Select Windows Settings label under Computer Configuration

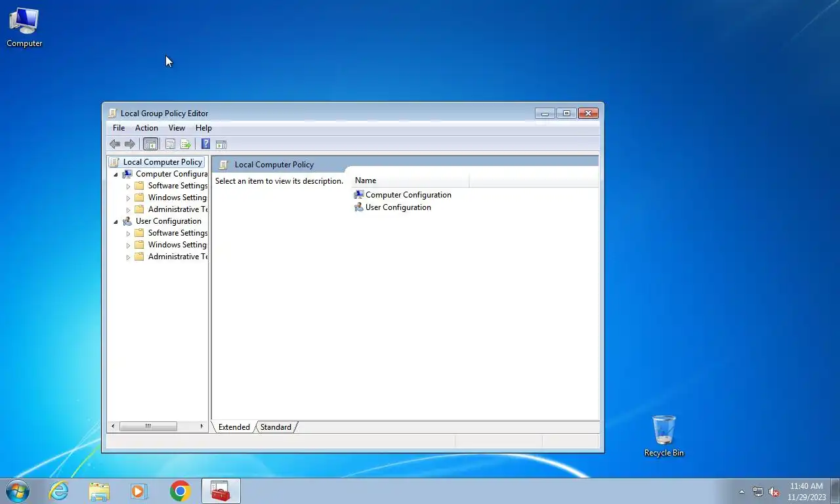point(178,198)
